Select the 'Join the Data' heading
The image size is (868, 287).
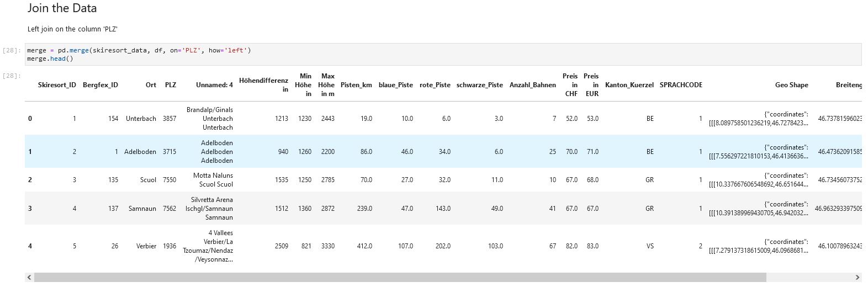tap(62, 8)
